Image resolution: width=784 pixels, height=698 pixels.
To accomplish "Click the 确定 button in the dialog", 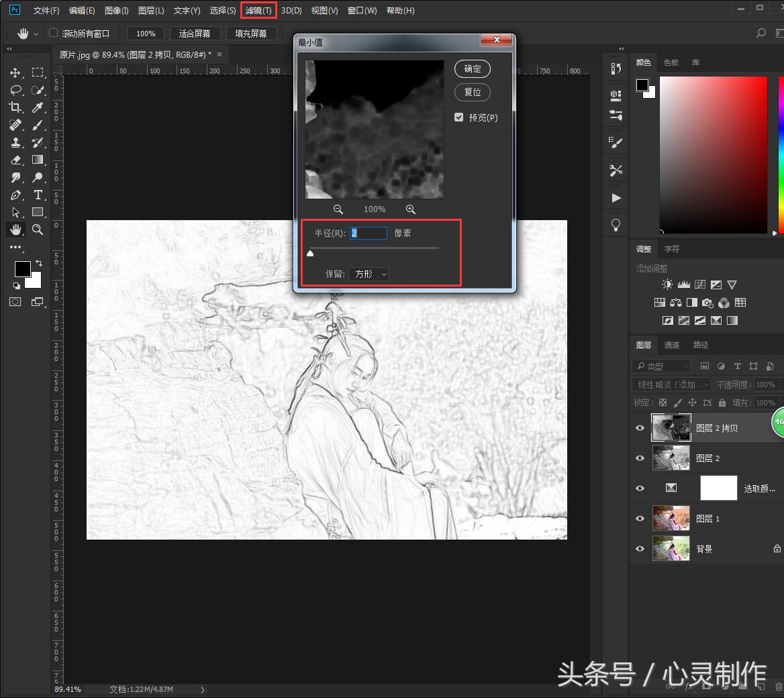I will click(471, 68).
